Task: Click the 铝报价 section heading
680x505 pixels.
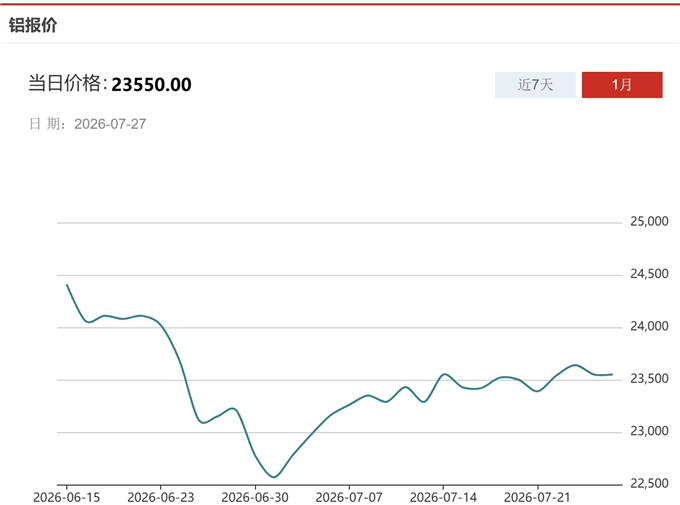Action: [x=33, y=25]
